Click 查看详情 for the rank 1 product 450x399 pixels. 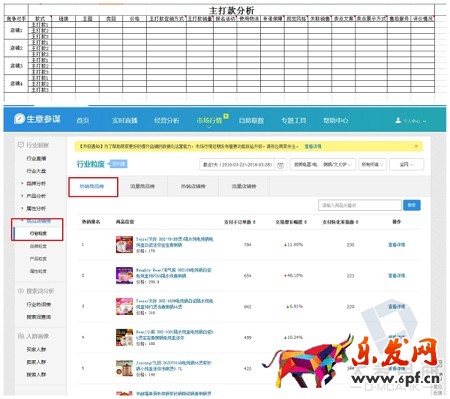pos(396,245)
